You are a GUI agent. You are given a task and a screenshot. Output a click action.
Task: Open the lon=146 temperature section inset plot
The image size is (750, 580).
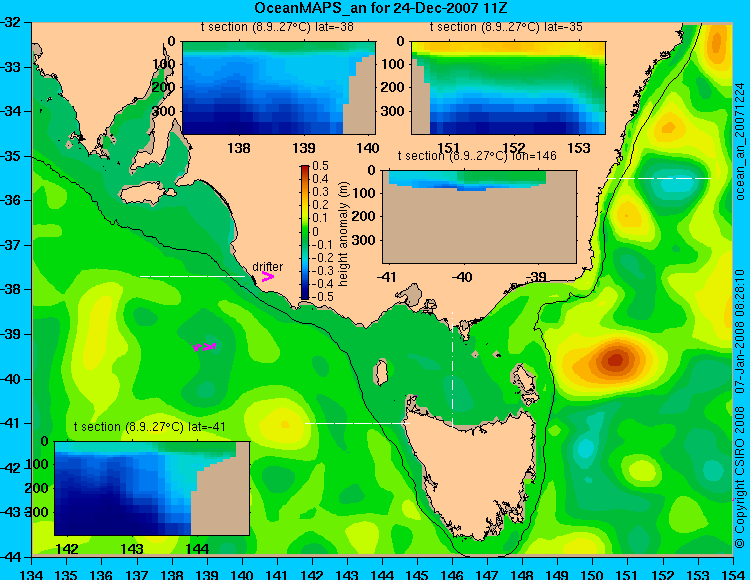479,217
